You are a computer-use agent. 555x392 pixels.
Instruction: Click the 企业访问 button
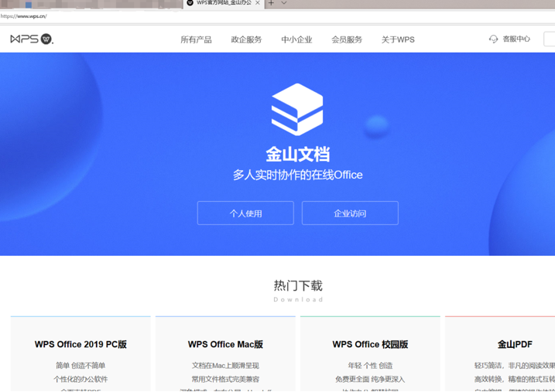(x=350, y=213)
